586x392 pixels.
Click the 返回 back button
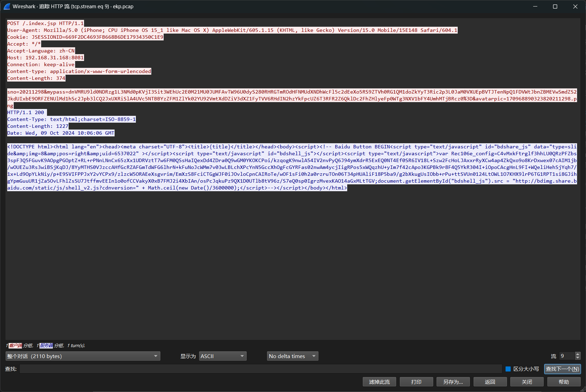490,382
